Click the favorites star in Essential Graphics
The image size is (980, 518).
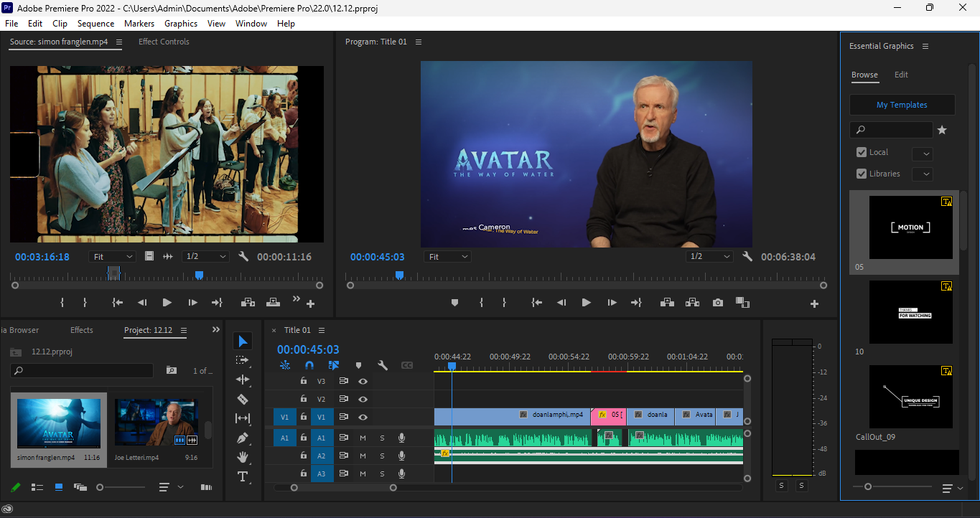click(x=942, y=130)
